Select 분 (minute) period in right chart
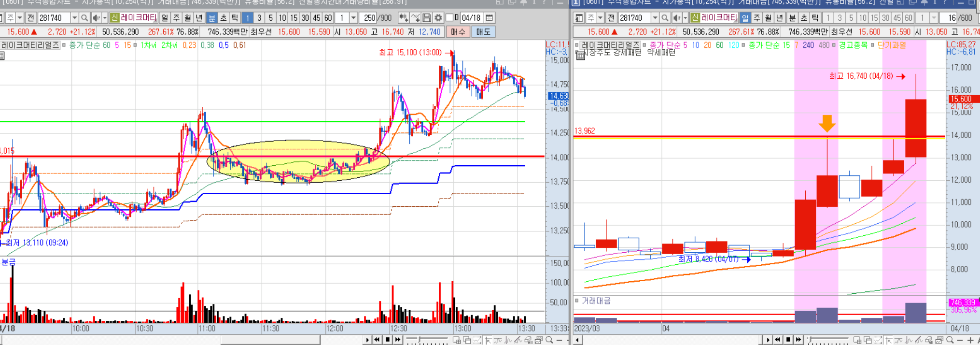Screen dimensions: 980x345 click(792, 18)
